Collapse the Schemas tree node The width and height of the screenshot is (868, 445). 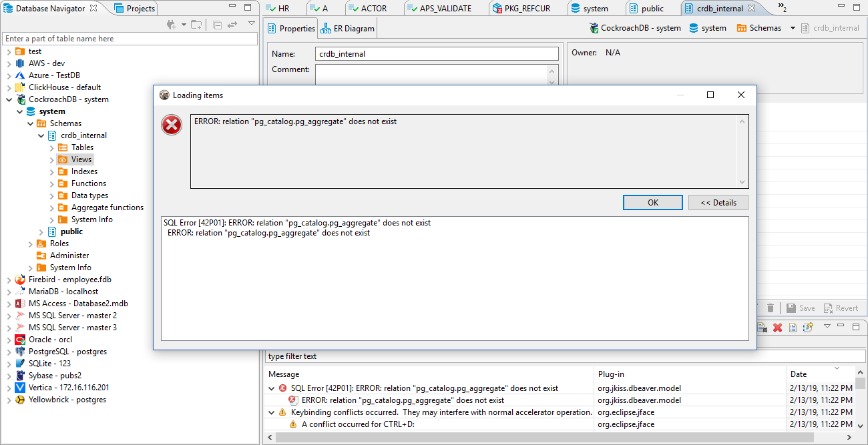(30, 123)
